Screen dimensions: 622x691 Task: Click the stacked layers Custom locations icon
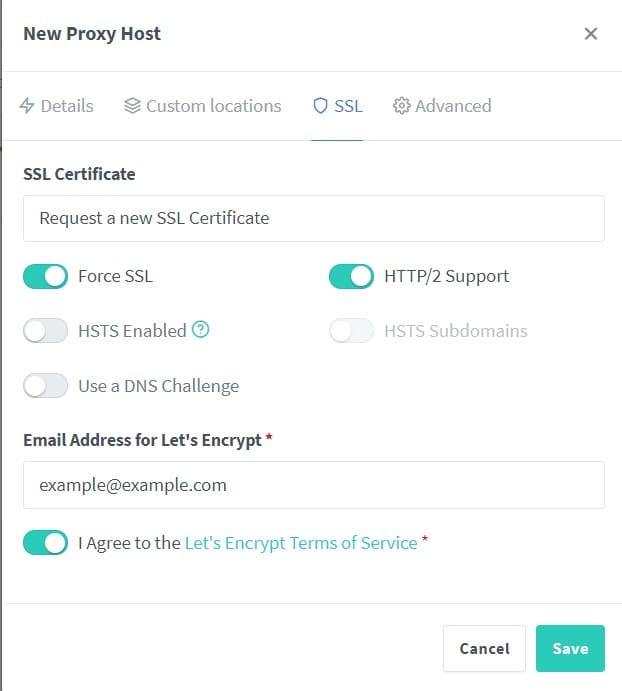click(x=132, y=106)
